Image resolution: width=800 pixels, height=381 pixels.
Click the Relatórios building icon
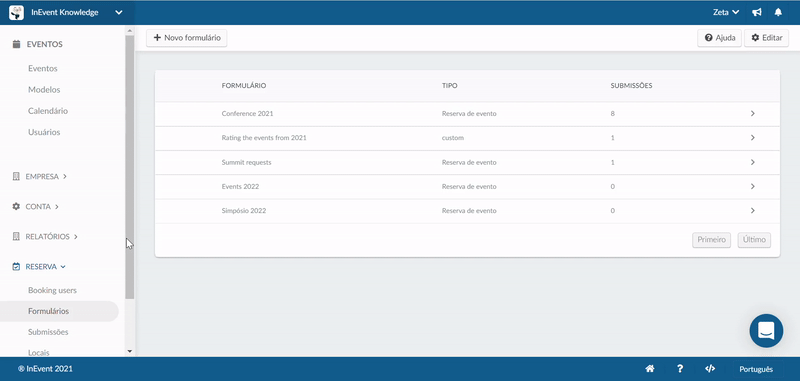16,237
